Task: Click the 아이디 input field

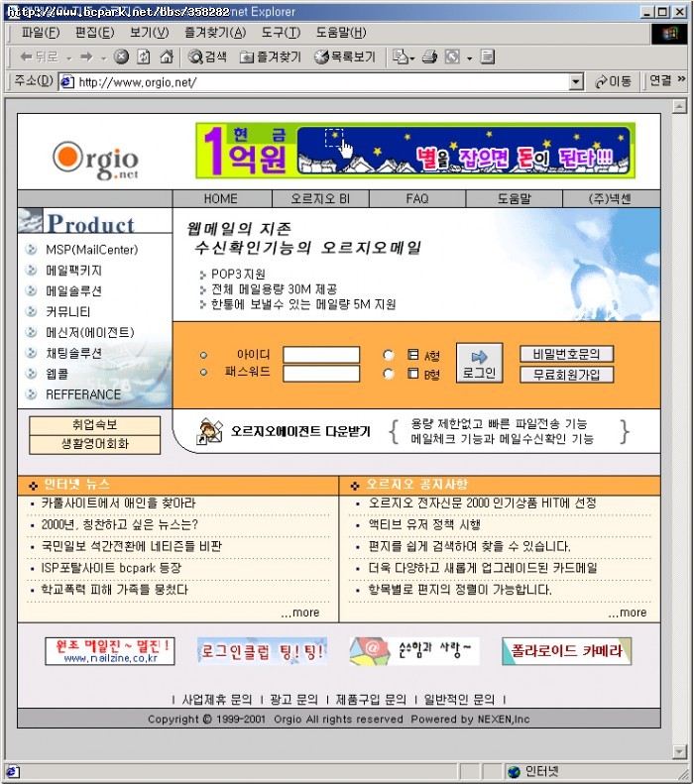Action: [x=321, y=355]
